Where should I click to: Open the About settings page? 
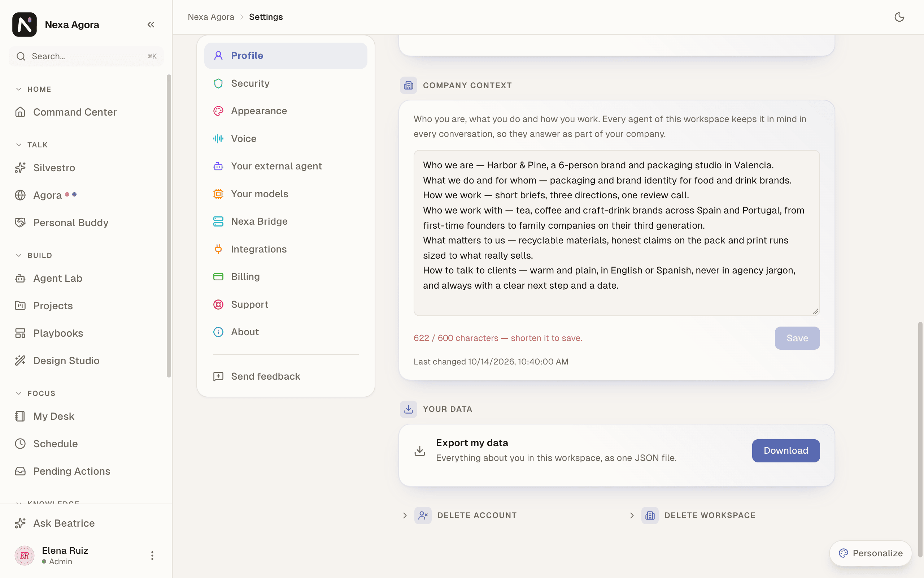[286, 332]
